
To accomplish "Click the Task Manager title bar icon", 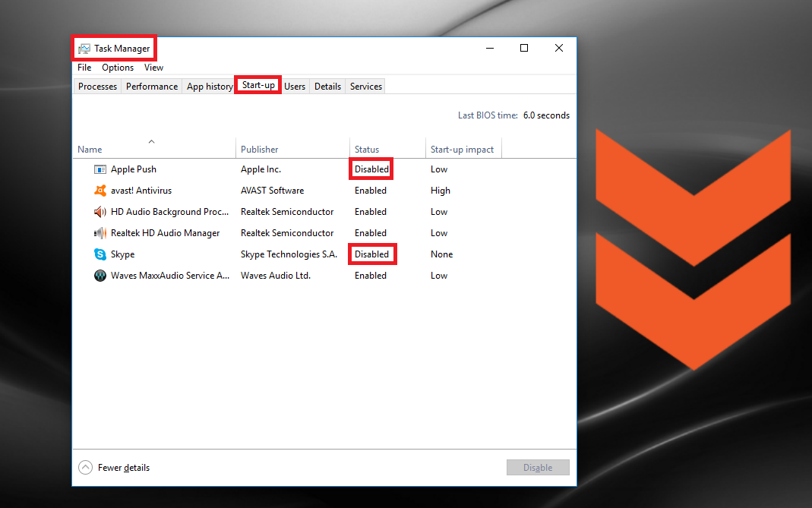I will point(84,49).
